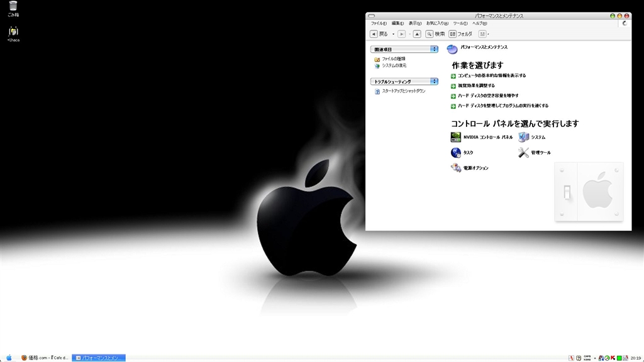Image resolution: width=644 pixels, height=362 pixels.
Task: Click the green circular gauge tray icon
Action: pos(607,358)
